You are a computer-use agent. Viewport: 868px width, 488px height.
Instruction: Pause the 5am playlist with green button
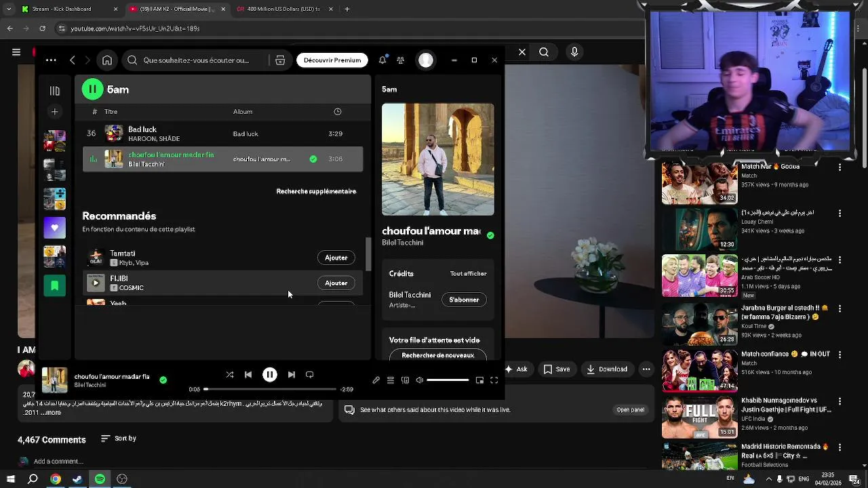tap(92, 89)
